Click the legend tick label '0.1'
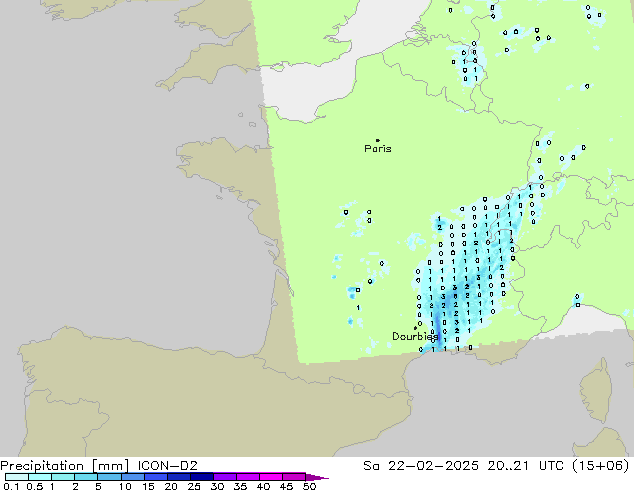This screenshot has width=634, height=490. pos(10,487)
